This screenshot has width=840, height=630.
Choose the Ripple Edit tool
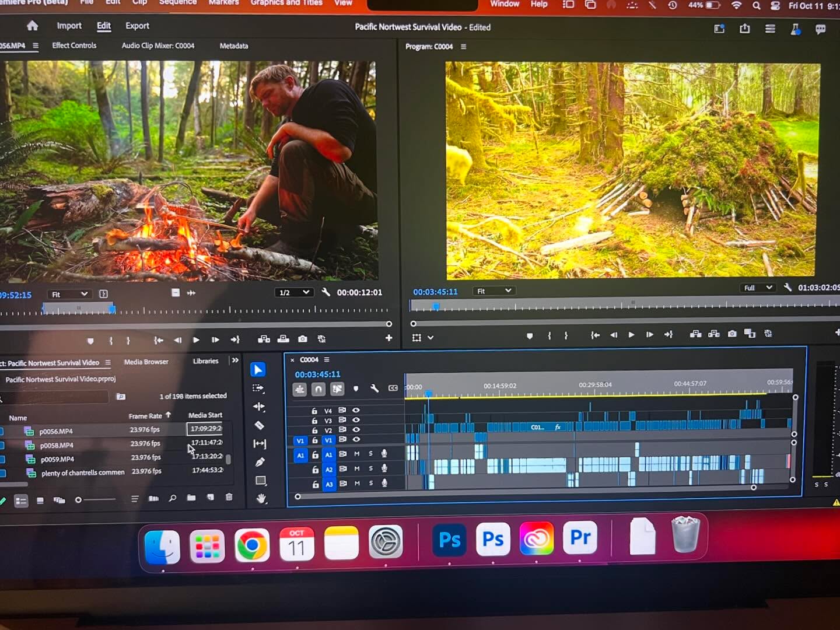coord(259,407)
